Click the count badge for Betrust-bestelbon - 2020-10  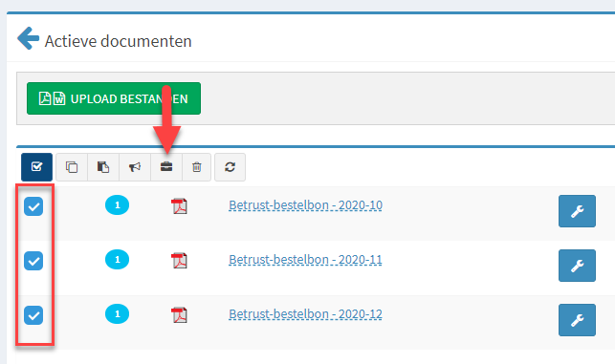point(117,204)
